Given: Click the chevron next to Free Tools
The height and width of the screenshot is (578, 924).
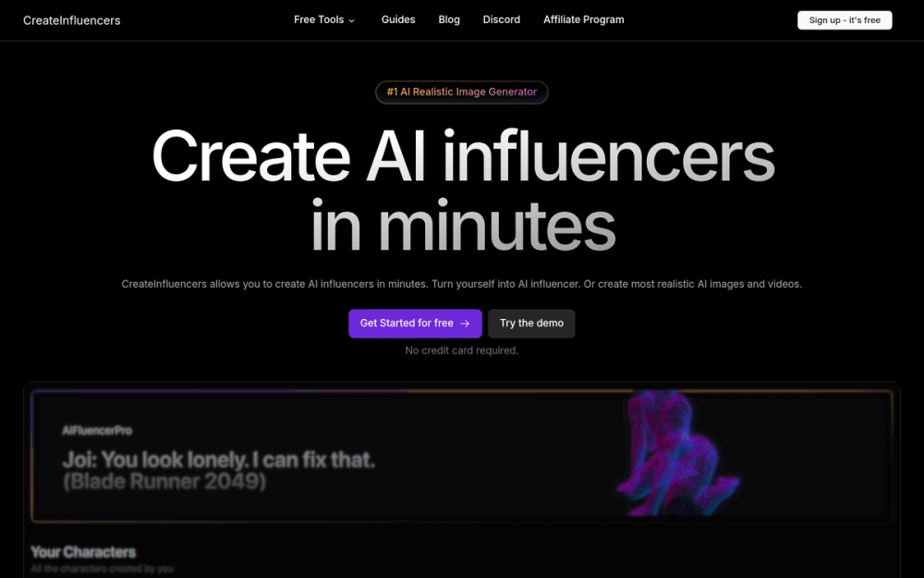Looking at the screenshot, I should point(352,20).
